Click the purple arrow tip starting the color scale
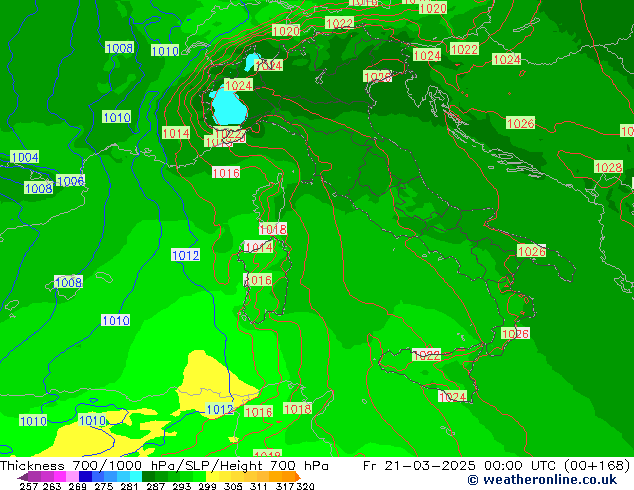This screenshot has height=490, width=634. coord(23,477)
